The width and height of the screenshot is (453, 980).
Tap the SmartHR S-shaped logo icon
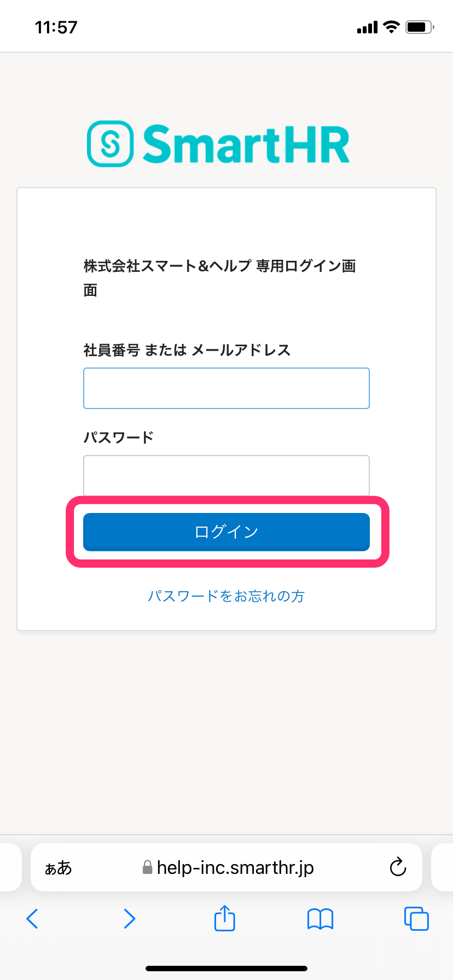click(110, 144)
